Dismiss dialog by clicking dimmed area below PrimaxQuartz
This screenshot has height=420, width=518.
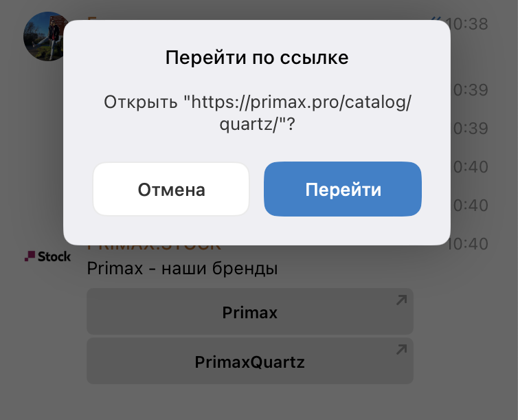tap(250, 403)
